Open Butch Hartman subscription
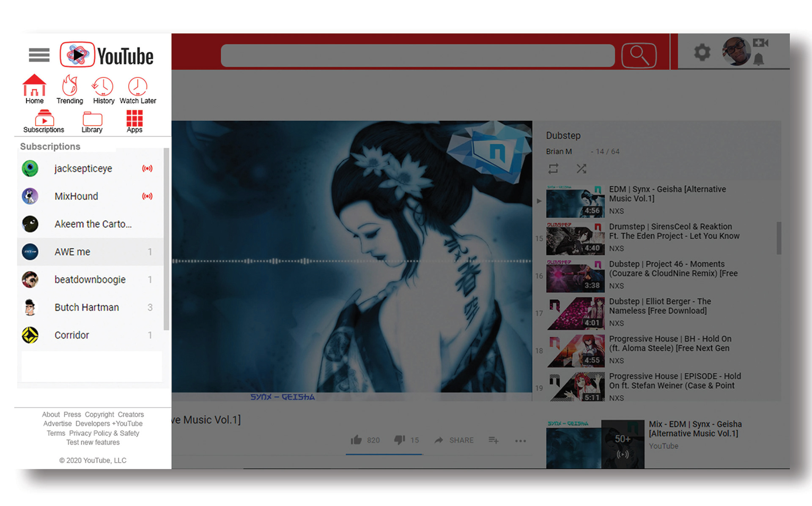 click(90, 307)
